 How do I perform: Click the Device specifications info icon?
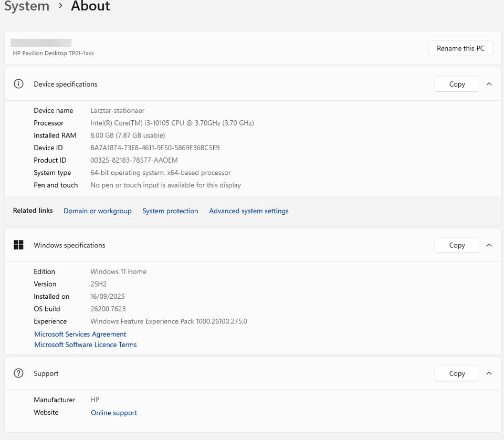coord(19,84)
